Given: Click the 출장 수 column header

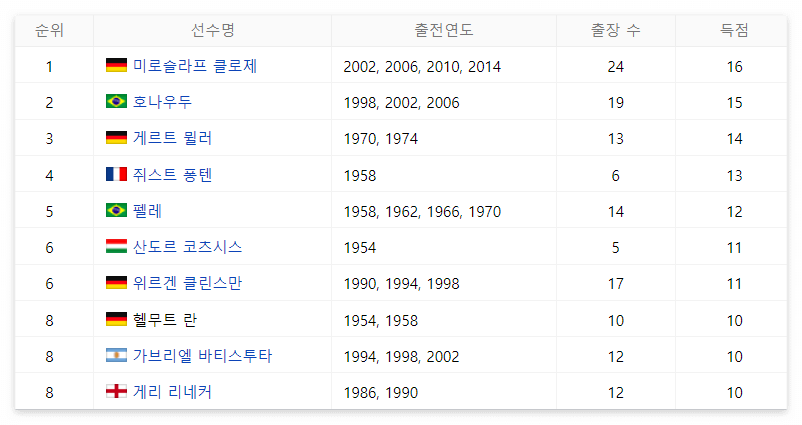Looking at the screenshot, I should pyautogui.click(x=615, y=30).
